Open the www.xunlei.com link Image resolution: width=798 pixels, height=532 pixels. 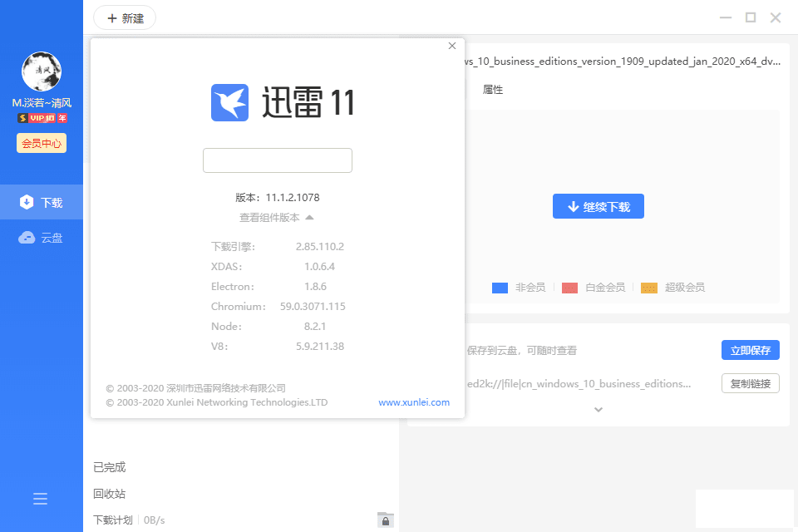414,402
